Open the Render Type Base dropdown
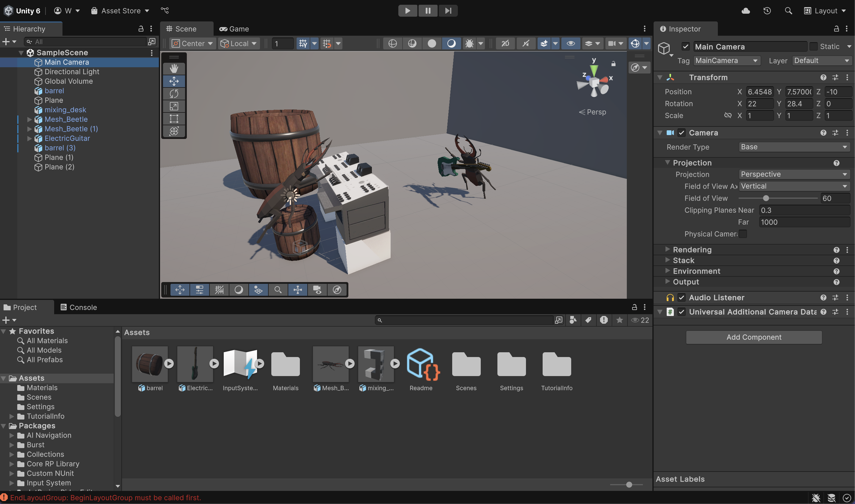Viewport: 855px width, 504px height. point(794,147)
